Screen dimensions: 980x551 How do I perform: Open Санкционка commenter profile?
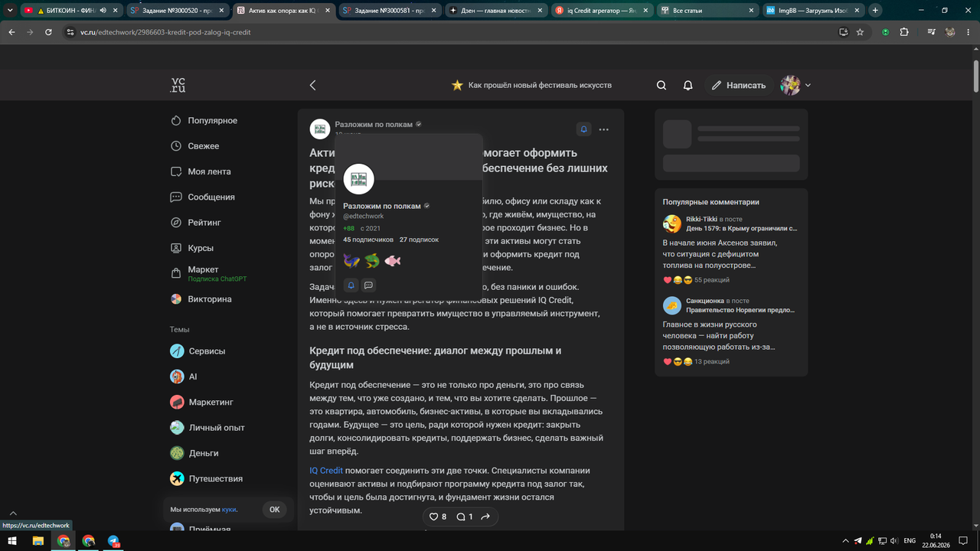click(x=704, y=302)
